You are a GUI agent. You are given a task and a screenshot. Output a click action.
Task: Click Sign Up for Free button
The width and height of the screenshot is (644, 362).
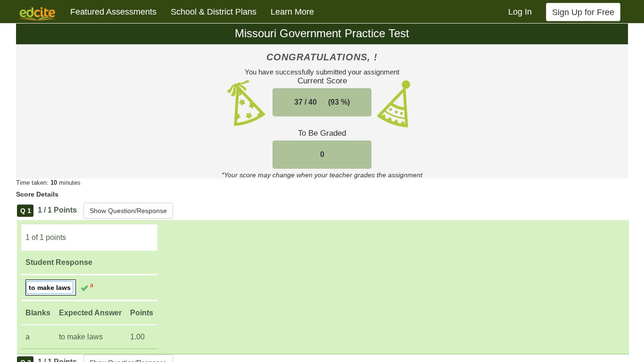583,12
